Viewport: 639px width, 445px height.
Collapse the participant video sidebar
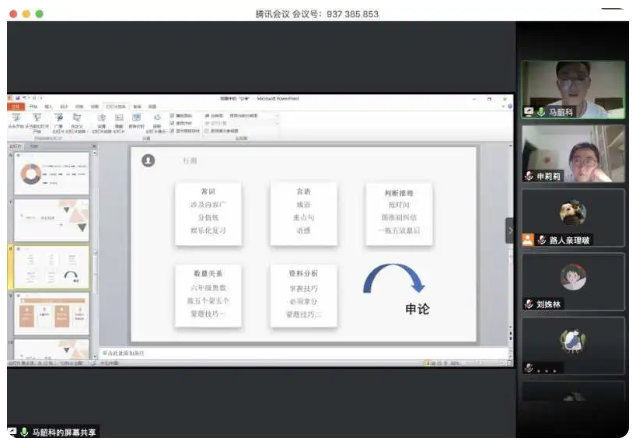(x=509, y=230)
